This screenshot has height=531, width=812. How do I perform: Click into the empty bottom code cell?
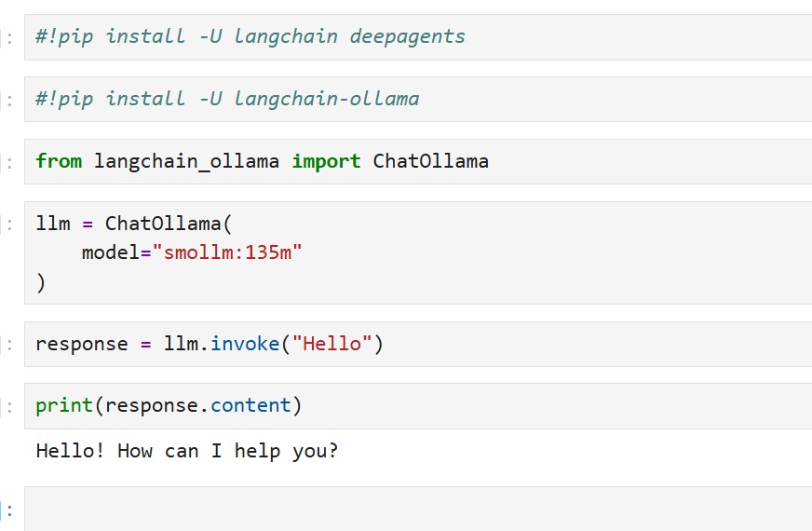point(418,509)
